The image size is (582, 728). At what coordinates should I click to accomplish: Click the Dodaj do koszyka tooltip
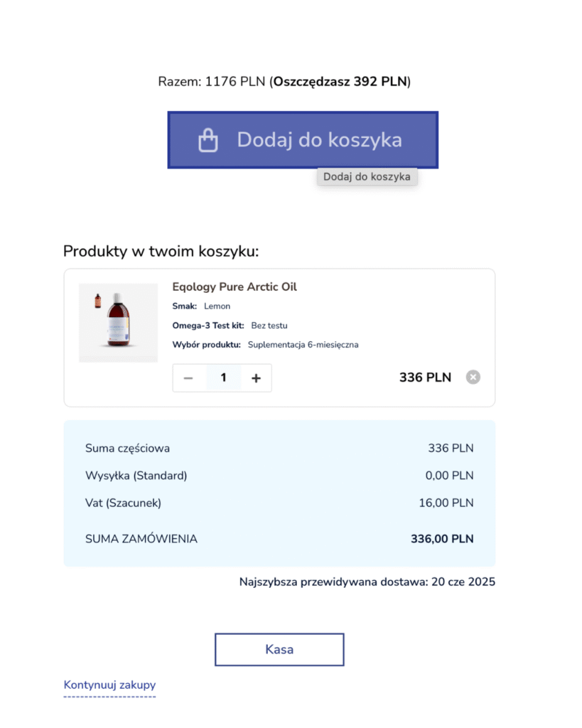(x=367, y=177)
